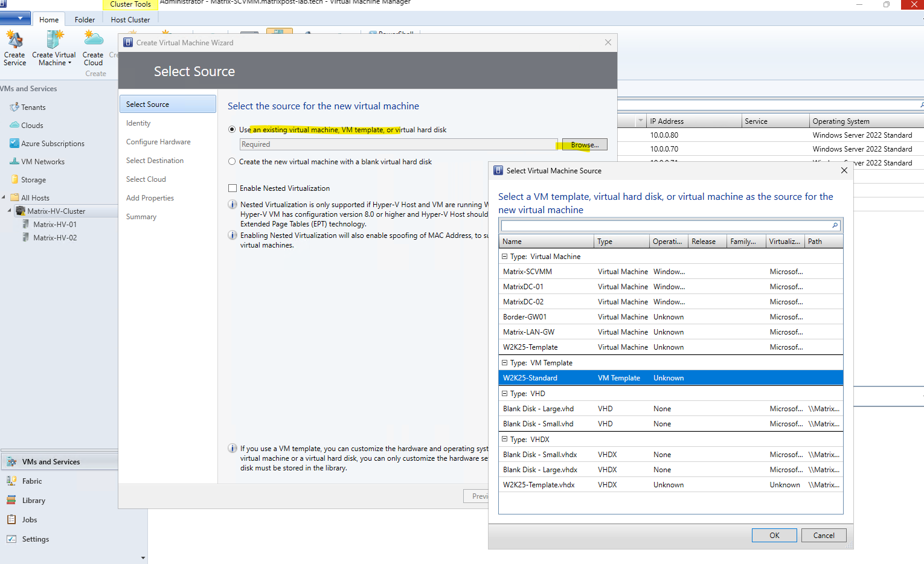The height and width of the screenshot is (564, 924).
Task: Go to the Summary wizard step
Action: click(x=141, y=217)
